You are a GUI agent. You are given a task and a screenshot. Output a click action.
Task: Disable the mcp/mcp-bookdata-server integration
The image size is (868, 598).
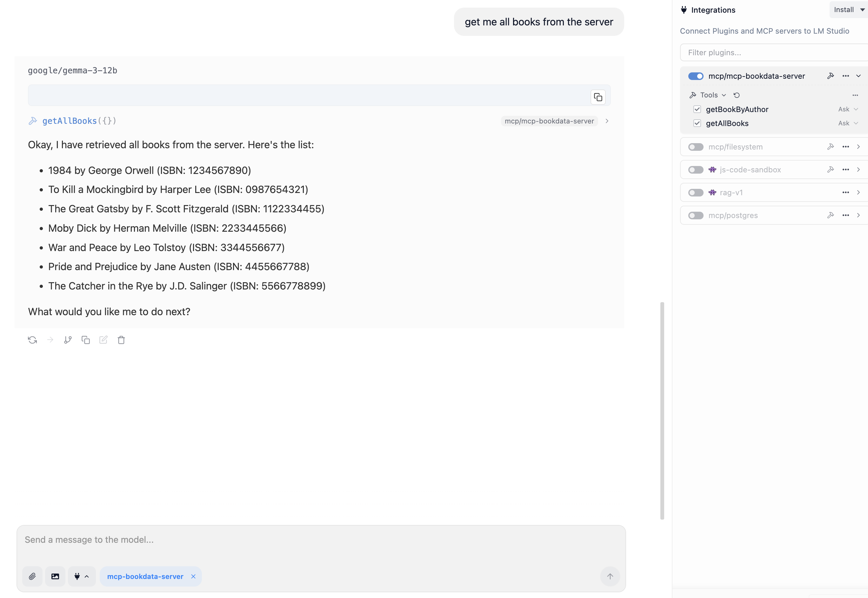696,76
